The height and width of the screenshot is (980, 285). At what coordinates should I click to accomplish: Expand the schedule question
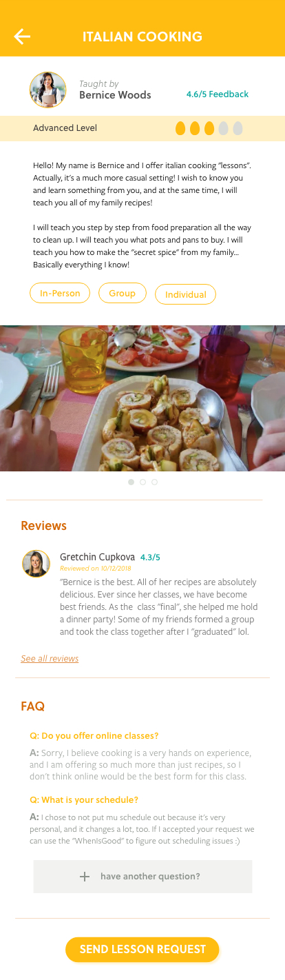[x=84, y=800]
